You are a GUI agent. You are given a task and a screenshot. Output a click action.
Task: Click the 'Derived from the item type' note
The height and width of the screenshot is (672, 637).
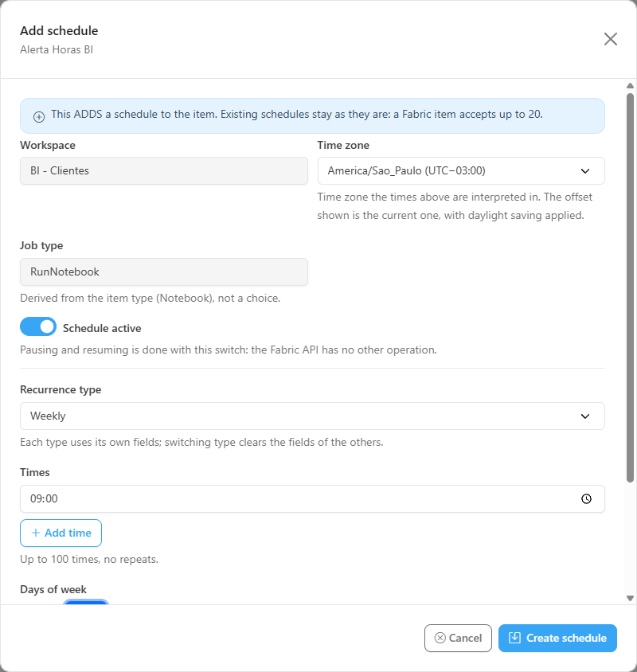150,298
